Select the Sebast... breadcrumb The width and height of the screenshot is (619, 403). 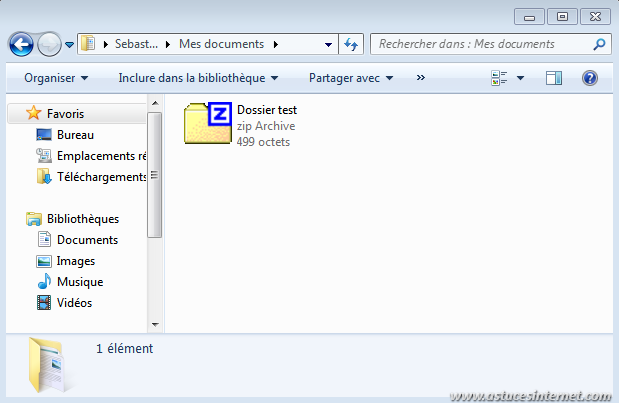pos(136,44)
